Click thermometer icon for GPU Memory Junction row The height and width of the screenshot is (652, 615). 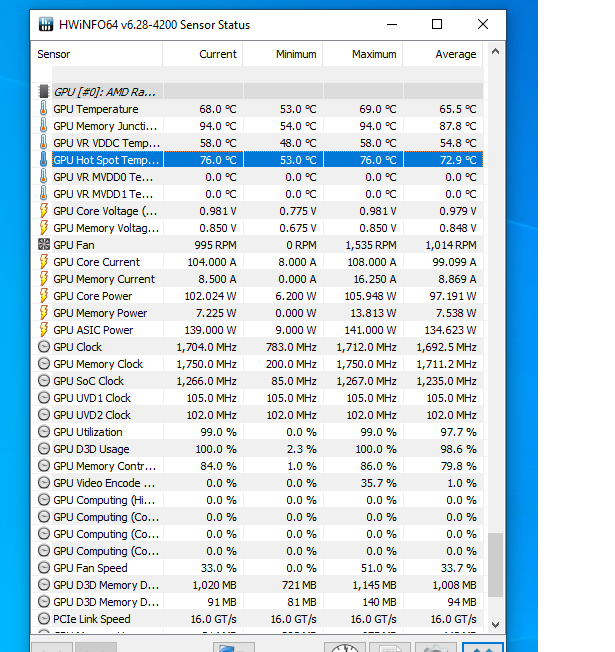point(44,126)
